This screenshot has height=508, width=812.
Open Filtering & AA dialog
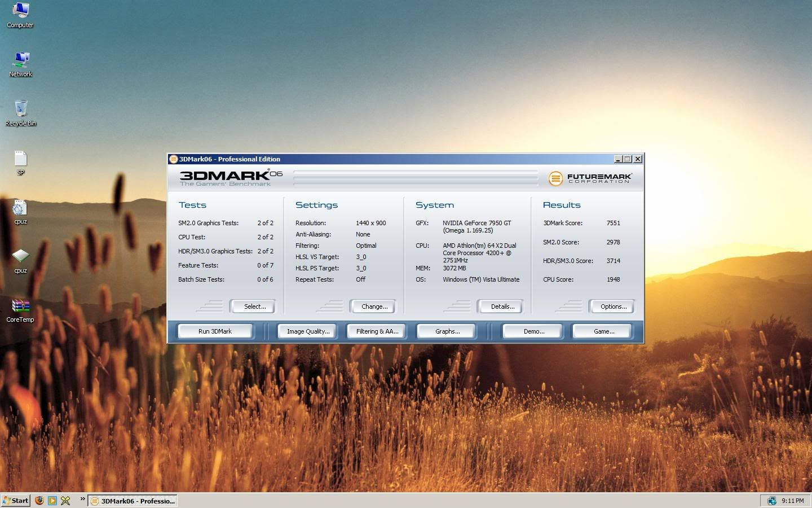point(377,331)
